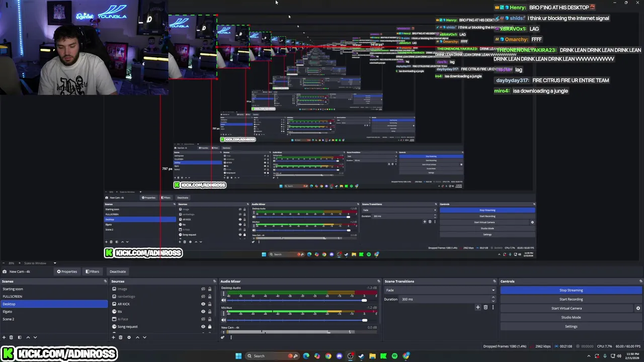Open Desktop Audio three-dot options menu
This screenshot has height=362, width=644.
(x=224, y=294)
